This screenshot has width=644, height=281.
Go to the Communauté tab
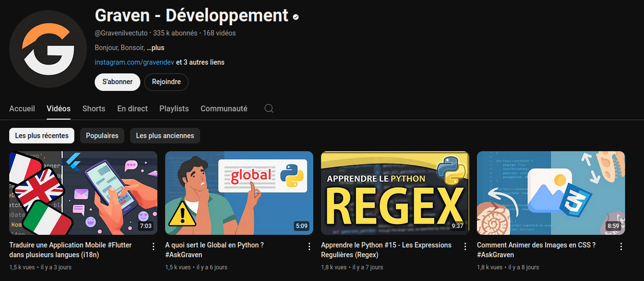[x=224, y=108]
